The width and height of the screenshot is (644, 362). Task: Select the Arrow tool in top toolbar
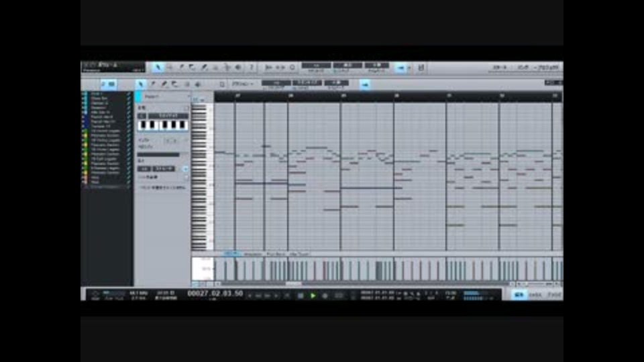click(158, 67)
